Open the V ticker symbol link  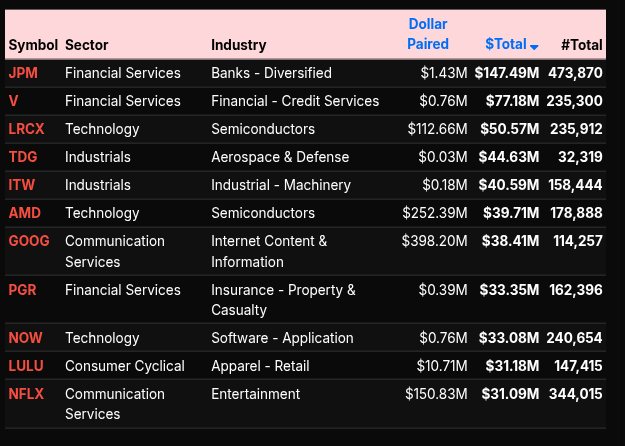tap(13, 101)
